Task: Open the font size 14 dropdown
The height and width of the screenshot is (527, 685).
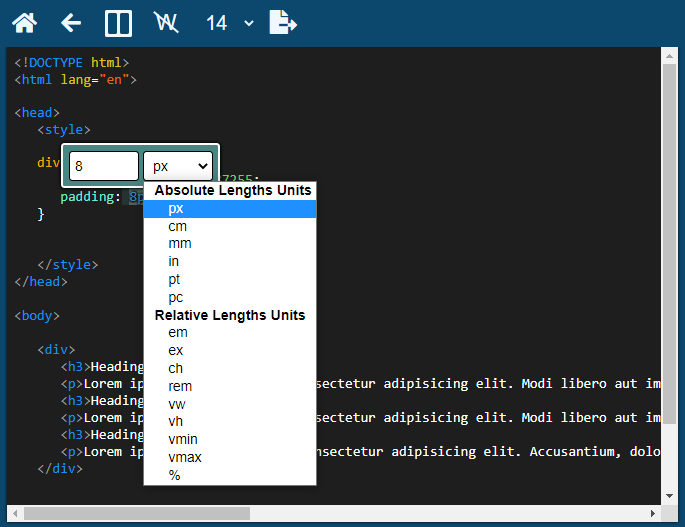Action: [229, 23]
